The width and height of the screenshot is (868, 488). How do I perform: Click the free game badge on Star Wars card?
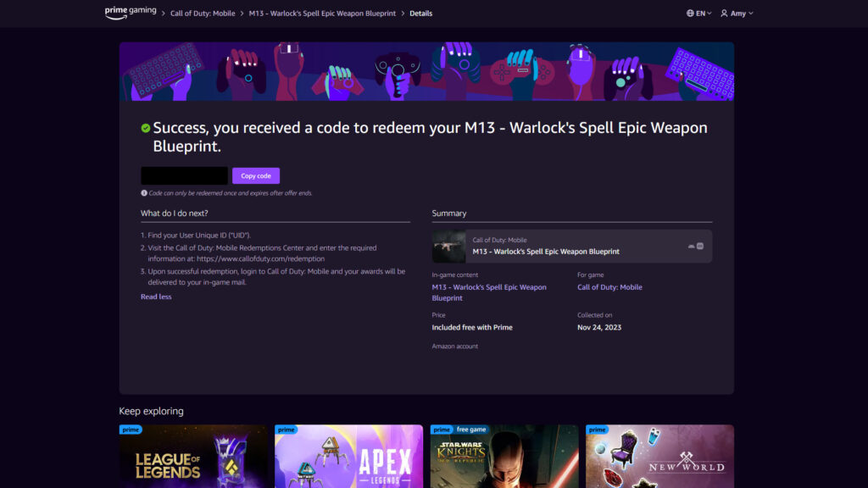(x=470, y=430)
